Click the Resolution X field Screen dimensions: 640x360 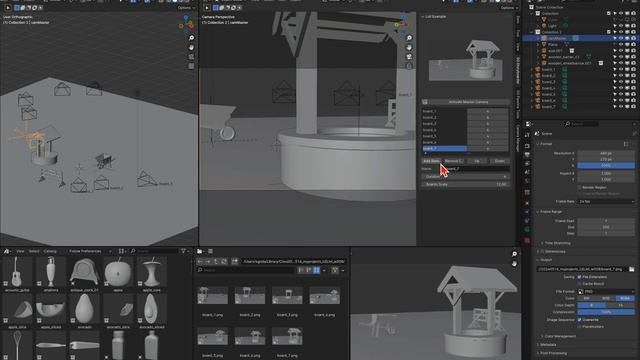pyautogui.click(x=606, y=153)
